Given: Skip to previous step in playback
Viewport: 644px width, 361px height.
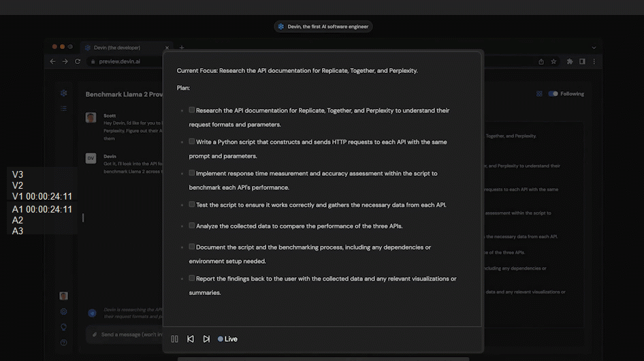Looking at the screenshot, I should [x=191, y=339].
